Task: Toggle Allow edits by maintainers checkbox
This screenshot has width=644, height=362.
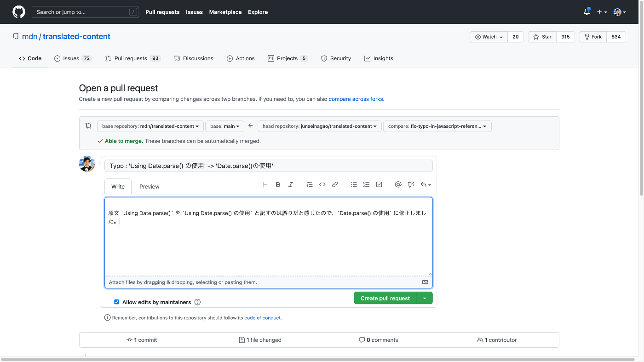Action: pos(117,302)
